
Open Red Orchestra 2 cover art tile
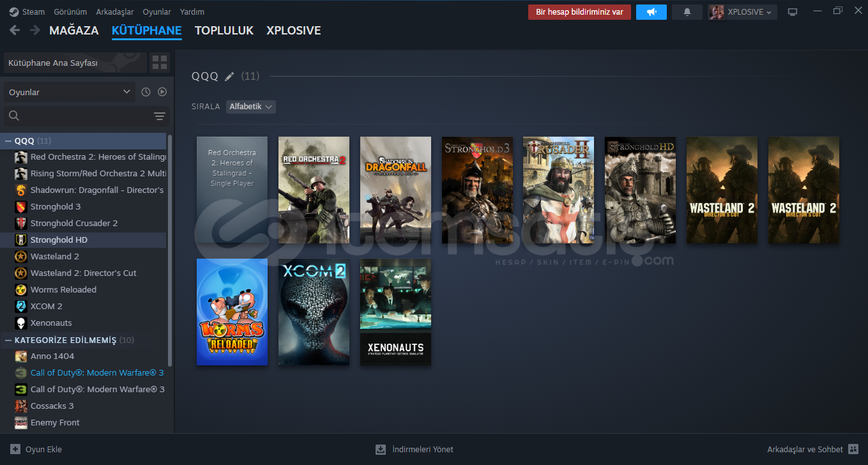click(x=314, y=190)
